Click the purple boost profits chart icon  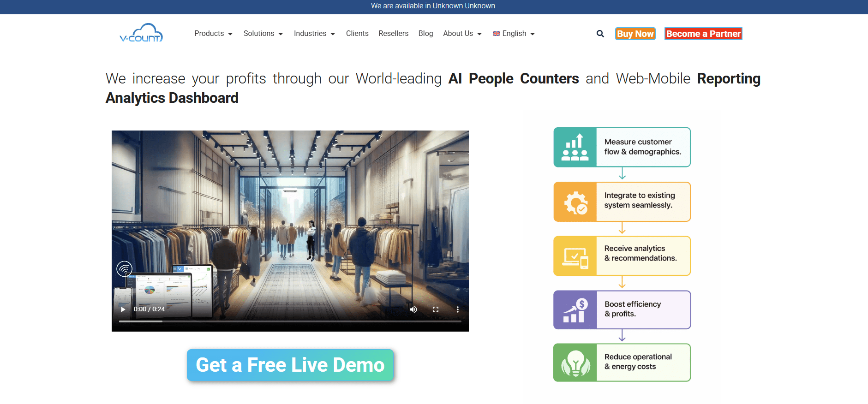click(575, 310)
